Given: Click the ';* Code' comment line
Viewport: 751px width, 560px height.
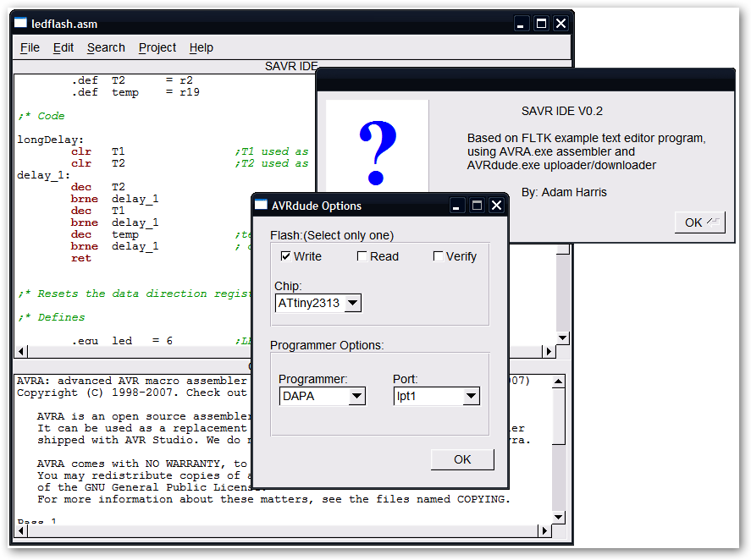Looking at the screenshot, I should point(41,116).
